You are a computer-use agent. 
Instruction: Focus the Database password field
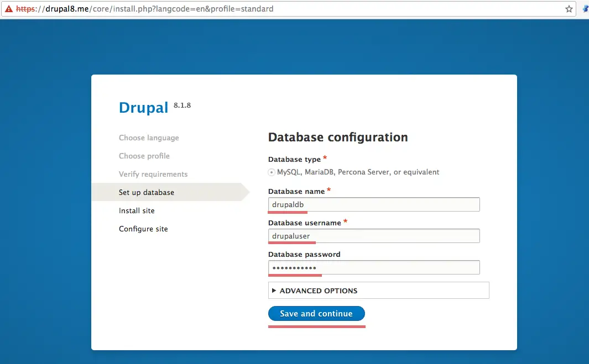374,267
